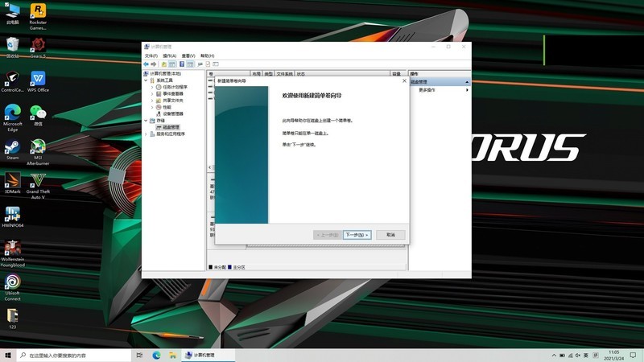Select the Ubisoft Connect desktop icon

12,287
